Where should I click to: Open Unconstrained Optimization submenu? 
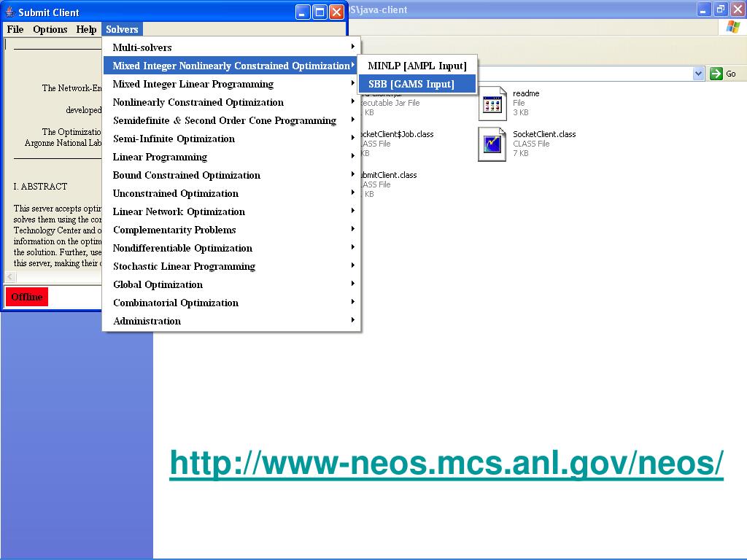click(231, 193)
